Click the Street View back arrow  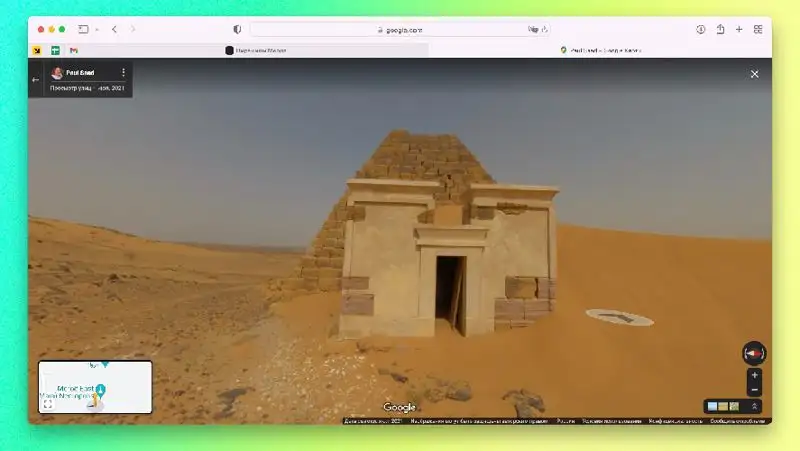click(36, 79)
